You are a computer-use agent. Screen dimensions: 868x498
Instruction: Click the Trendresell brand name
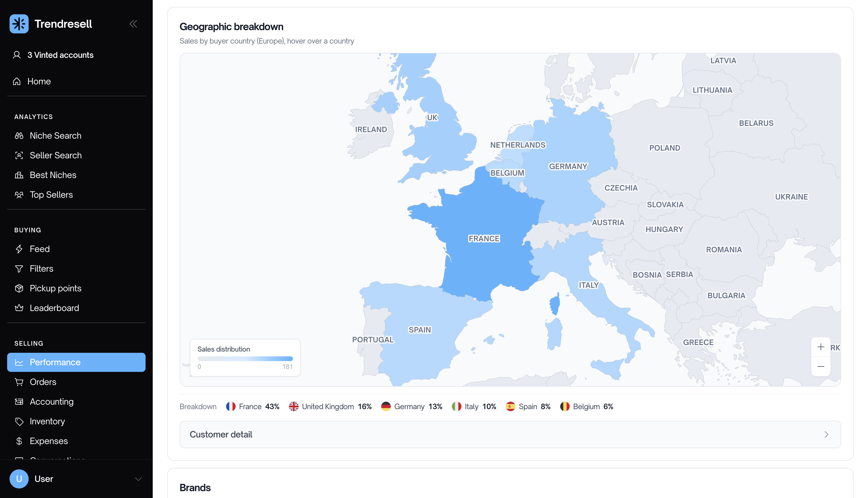(x=63, y=24)
